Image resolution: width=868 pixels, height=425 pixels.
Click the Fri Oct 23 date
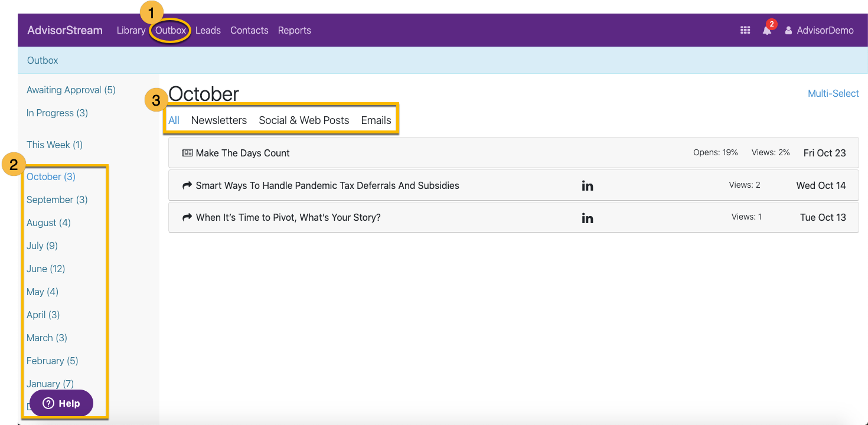click(824, 153)
